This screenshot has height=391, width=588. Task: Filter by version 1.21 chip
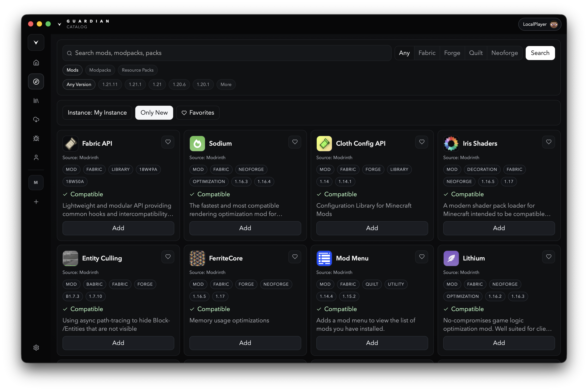tap(157, 84)
